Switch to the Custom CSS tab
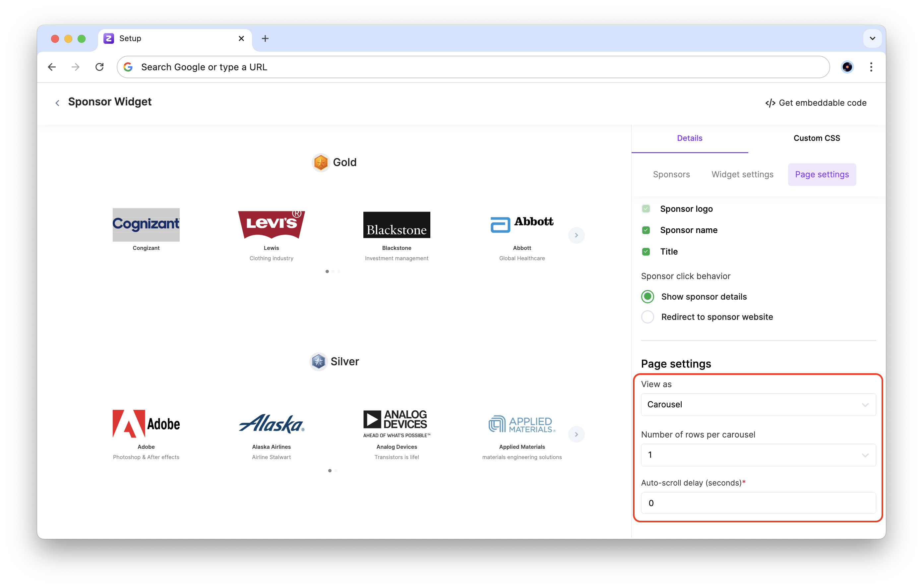Screen dimensions: 923x588 (817, 138)
